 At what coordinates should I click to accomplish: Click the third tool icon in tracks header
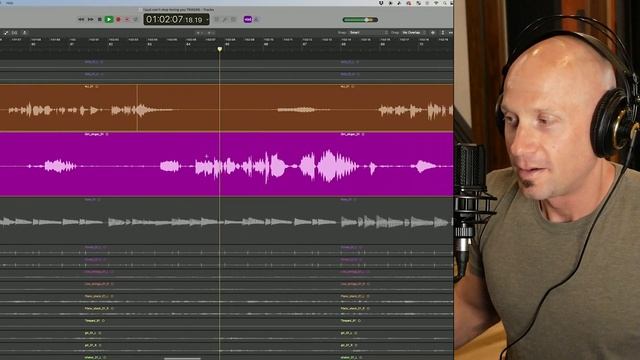point(24,33)
